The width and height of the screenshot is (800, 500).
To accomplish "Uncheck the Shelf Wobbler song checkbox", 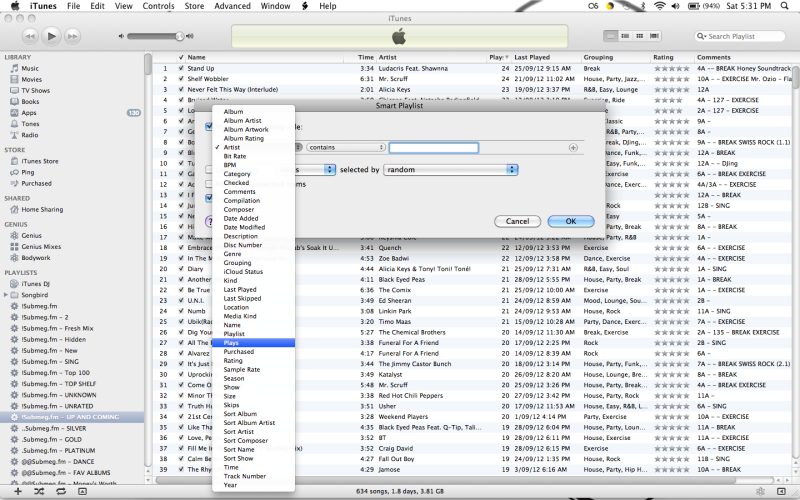I will [x=181, y=79].
